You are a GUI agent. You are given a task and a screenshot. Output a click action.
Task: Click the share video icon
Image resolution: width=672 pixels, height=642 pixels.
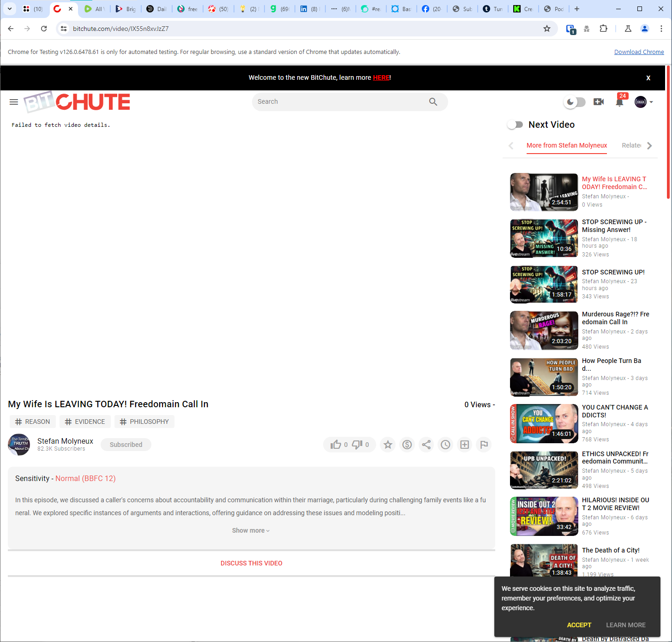click(x=426, y=445)
